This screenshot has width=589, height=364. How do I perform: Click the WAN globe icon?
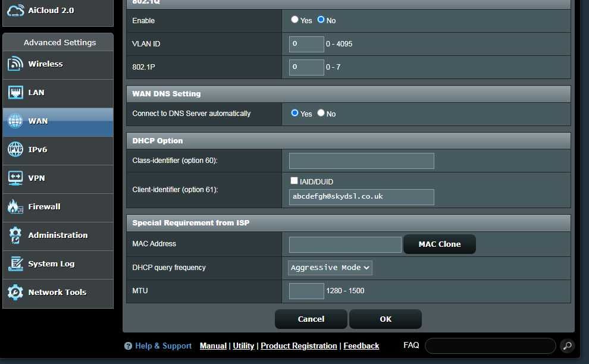[x=15, y=121]
